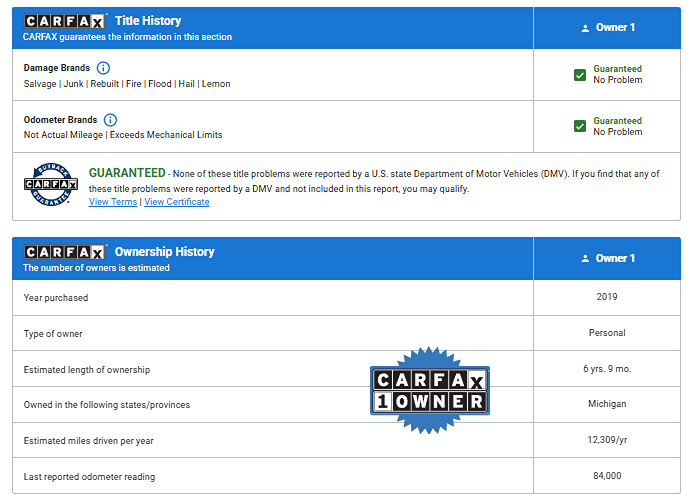This screenshot has height=503, width=694.
Task: Click the CARFAX logo in Title History header
Action: [64, 21]
